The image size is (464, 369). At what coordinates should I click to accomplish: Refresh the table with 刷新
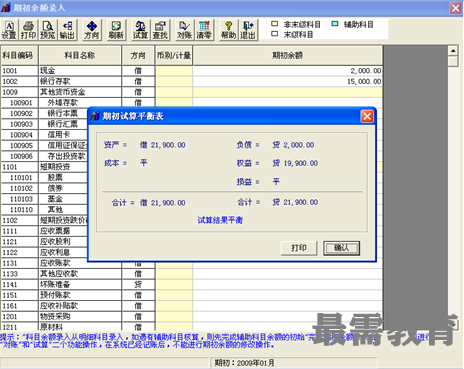tap(116, 30)
